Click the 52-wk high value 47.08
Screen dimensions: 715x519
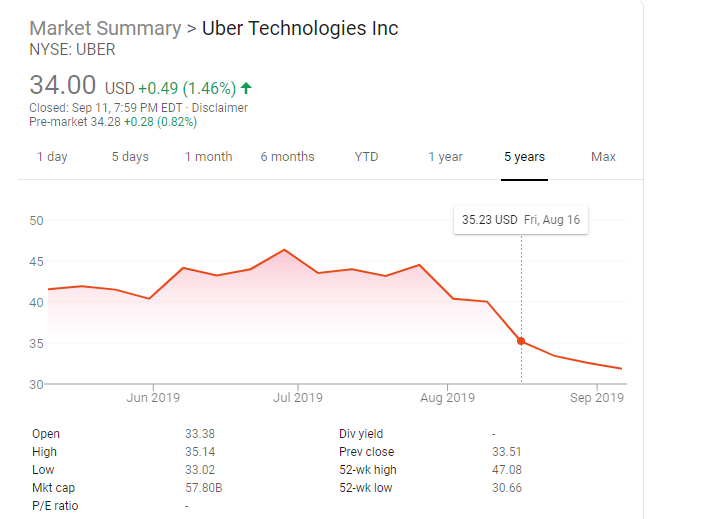click(507, 470)
